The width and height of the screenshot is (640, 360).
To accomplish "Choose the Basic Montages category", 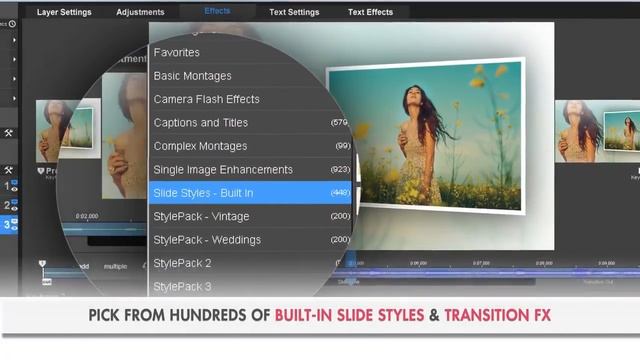I will pos(250,76).
